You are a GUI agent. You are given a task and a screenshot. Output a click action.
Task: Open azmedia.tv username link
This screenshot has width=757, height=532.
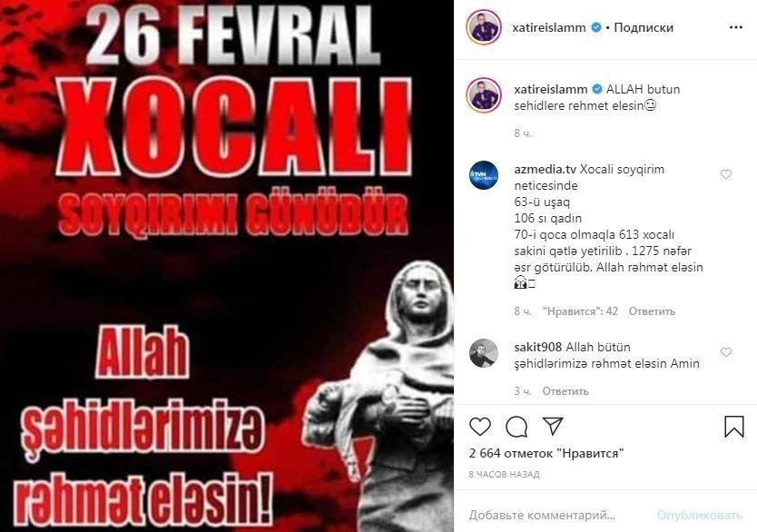(x=546, y=170)
